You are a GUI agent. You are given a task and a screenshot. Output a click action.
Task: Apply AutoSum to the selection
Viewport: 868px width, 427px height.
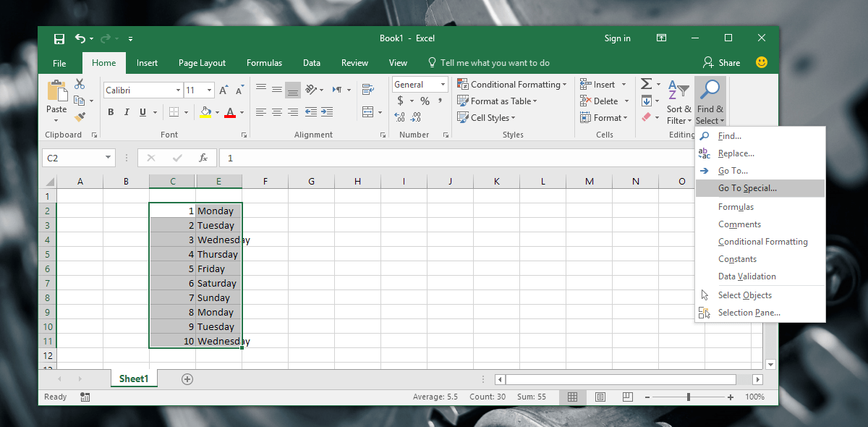(x=646, y=83)
